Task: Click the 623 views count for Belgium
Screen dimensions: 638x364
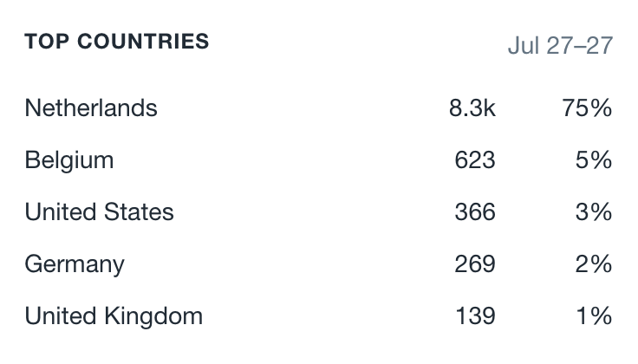Action: [475, 159]
